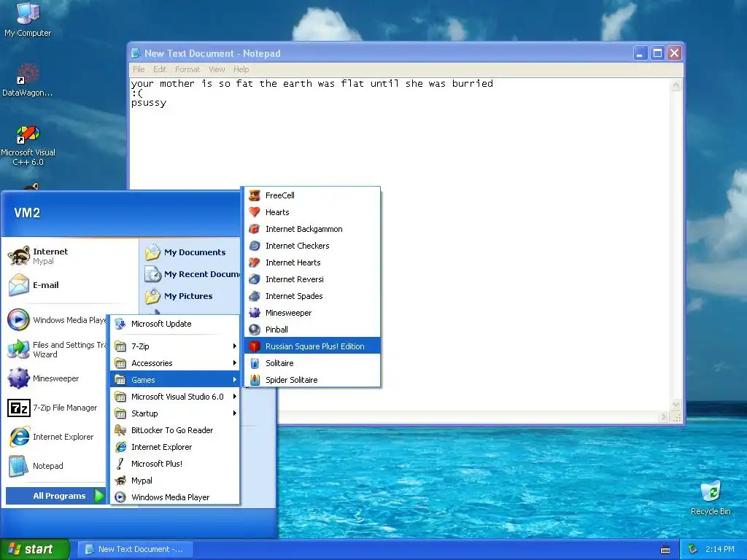Viewport: 747px width, 560px height.
Task: Expand the Accessories submenu
Action: pyautogui.click(x=175, y=363)
